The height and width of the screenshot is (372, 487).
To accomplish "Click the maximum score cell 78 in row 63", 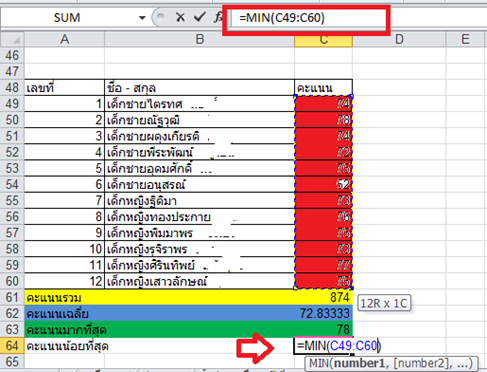I will (x=323, y=330).
